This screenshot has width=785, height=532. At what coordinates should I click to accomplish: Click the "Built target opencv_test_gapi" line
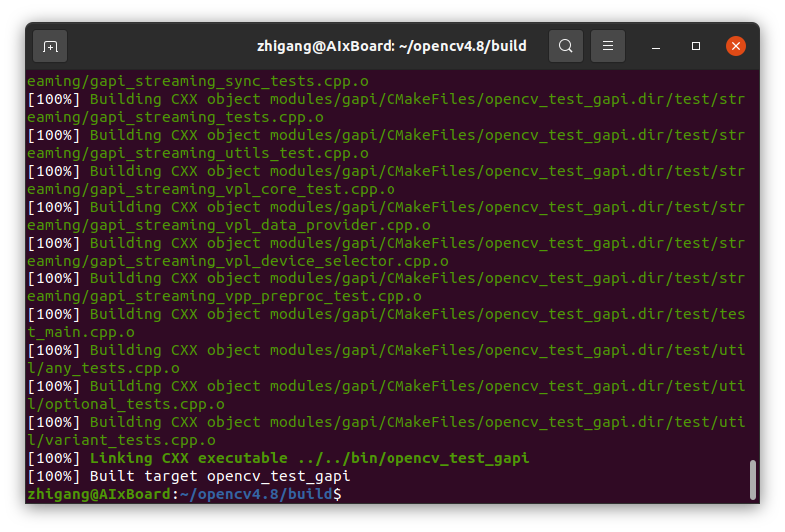(x=220, y=476)
